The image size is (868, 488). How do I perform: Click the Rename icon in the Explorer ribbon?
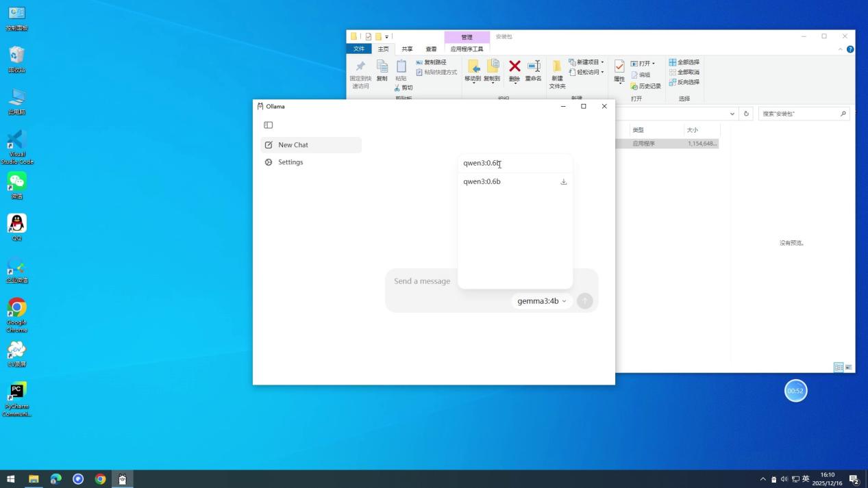(533, 67)
